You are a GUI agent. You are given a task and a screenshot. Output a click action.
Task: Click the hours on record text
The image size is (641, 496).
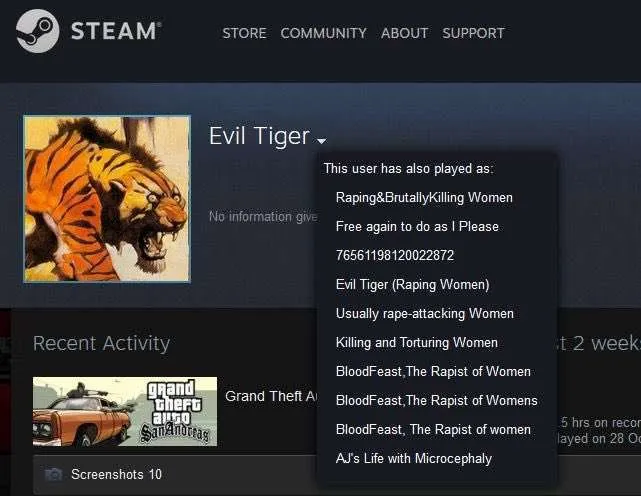pyautogui.click(x=600, y=422)
